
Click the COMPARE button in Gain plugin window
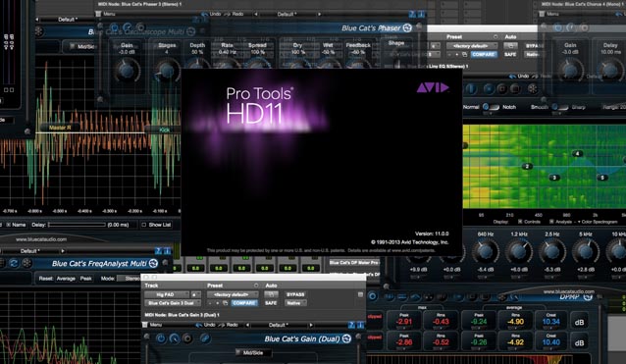(244, 303)
